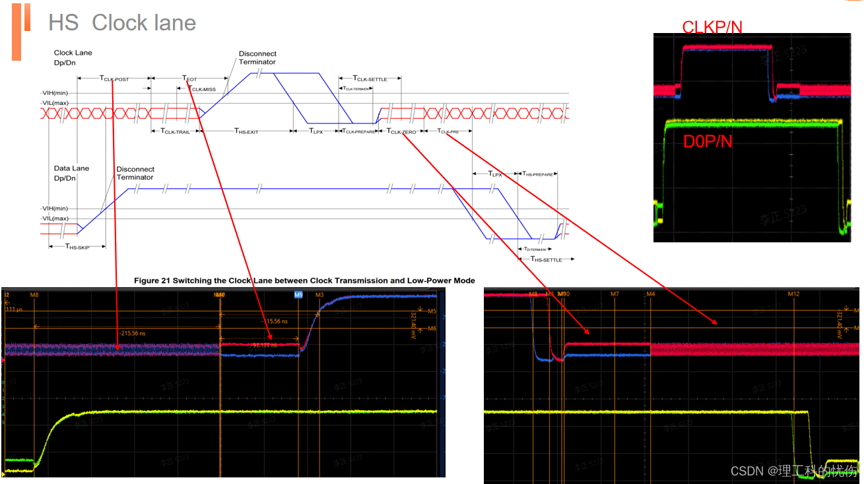Click the clock lane VIL(max) level label
The image size is (868, 484).
click(55, 103)
